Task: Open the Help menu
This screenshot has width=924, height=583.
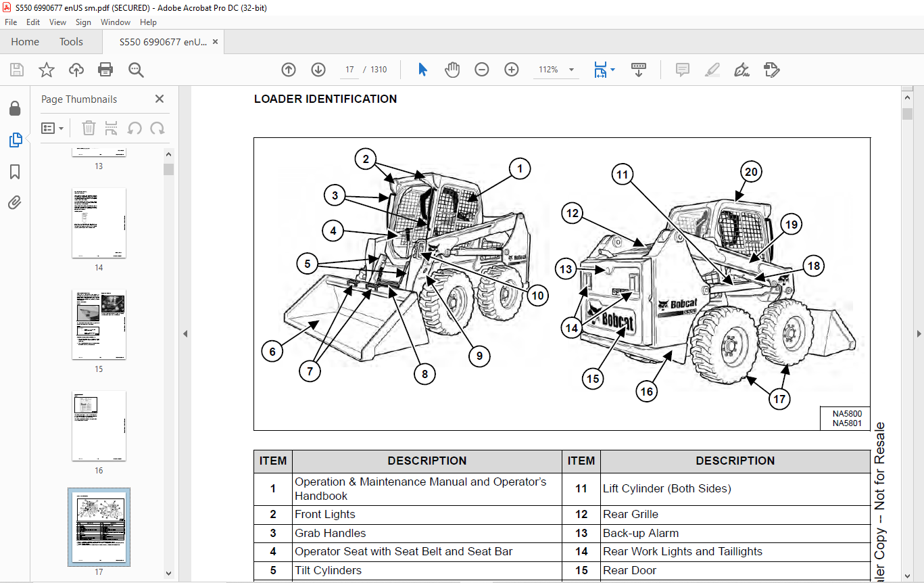Action: click(148, 22)
